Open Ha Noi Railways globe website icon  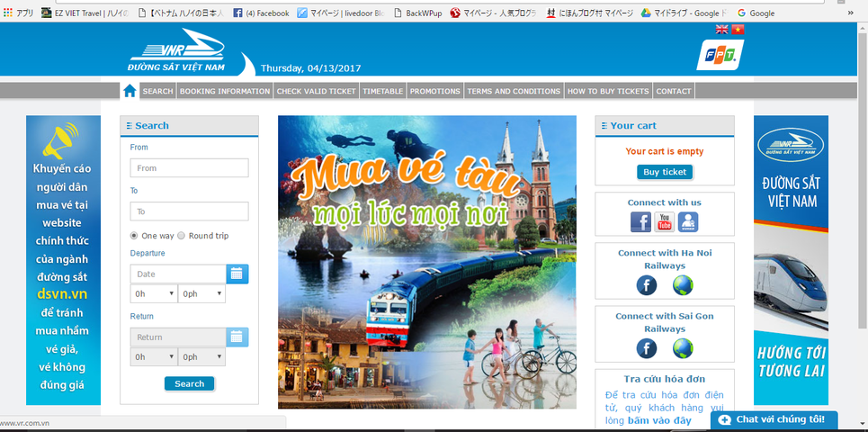pos(683,285)
